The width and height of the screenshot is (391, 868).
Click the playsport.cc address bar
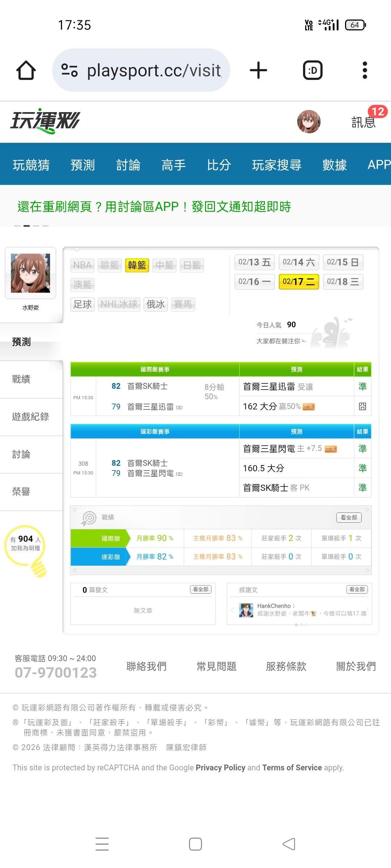pyautogui.click(x=141, y=70)
